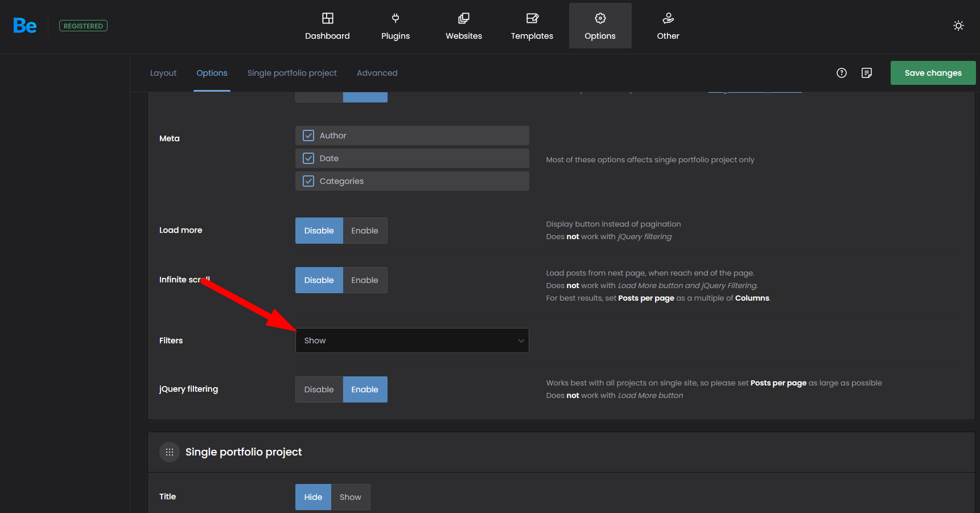Click the Single portfolio project section heading
Viewport: 980px width, 513px height.
(x=244, y=452)
